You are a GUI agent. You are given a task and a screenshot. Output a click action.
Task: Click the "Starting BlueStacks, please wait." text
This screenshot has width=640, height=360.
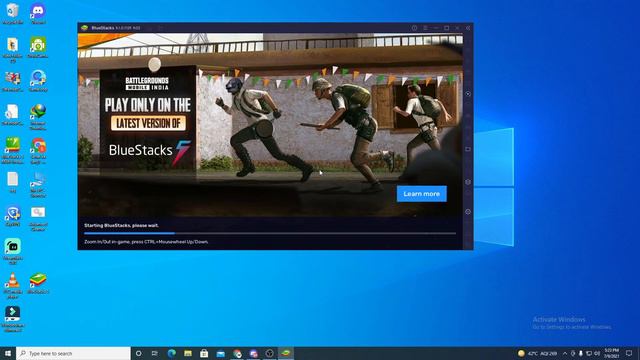point(121,225)
